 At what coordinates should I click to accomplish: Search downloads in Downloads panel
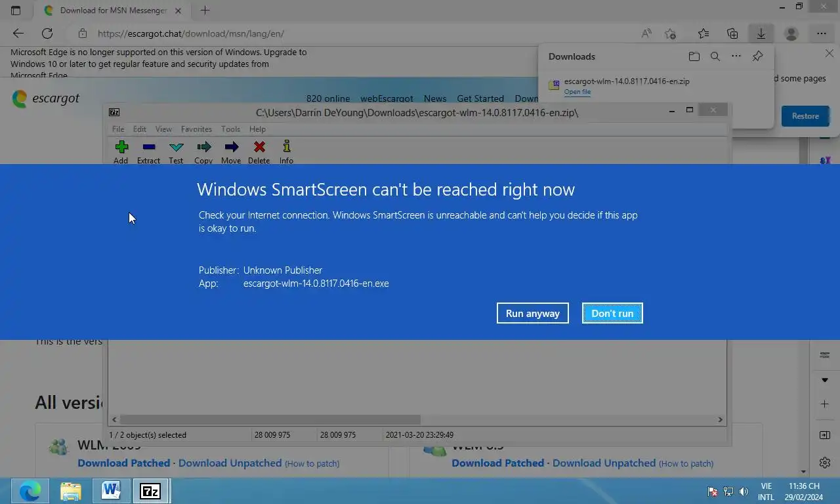click(715, 56)
